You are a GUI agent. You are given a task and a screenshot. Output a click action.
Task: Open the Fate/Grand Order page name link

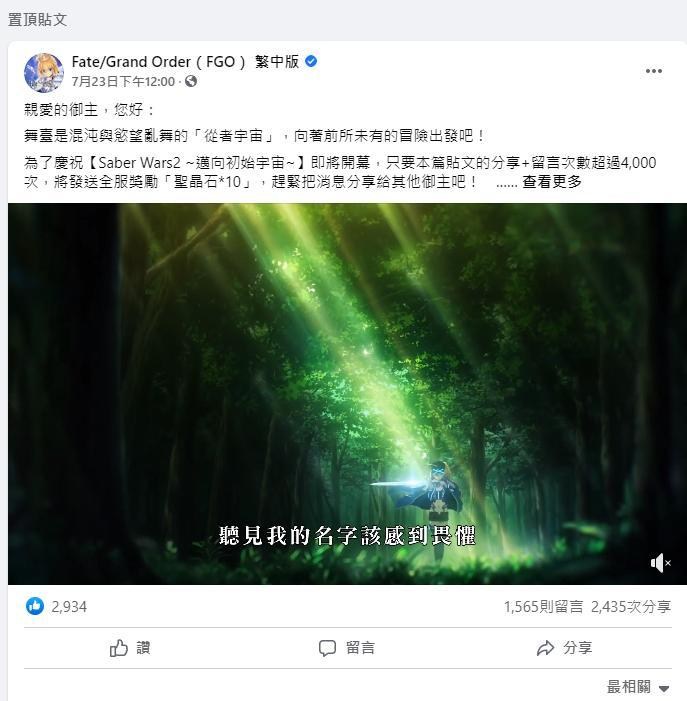(185, 62)
